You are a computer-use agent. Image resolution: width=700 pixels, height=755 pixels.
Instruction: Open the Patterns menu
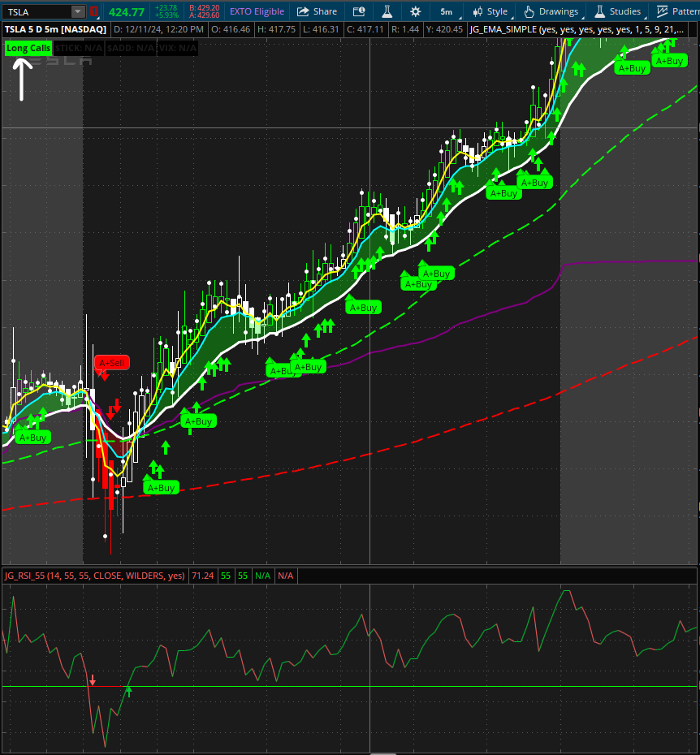(677, 12)
